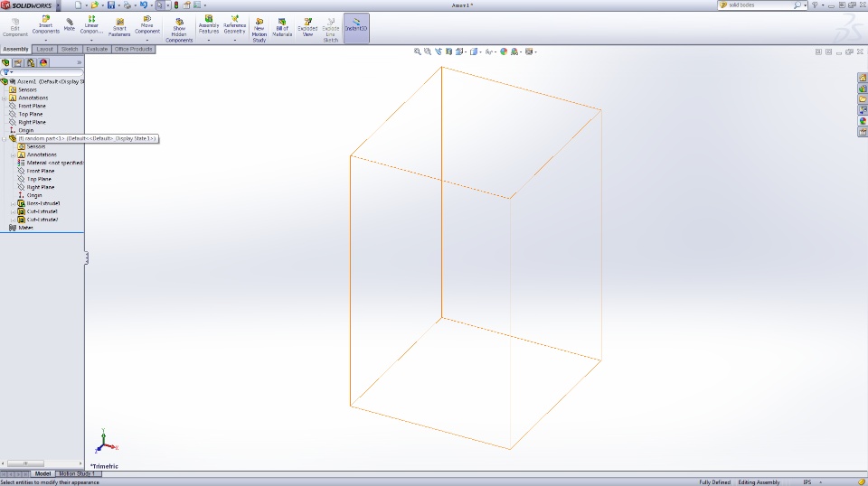Click Bill of Materials tool
This screenshot has width=868, height=486.
282,28
